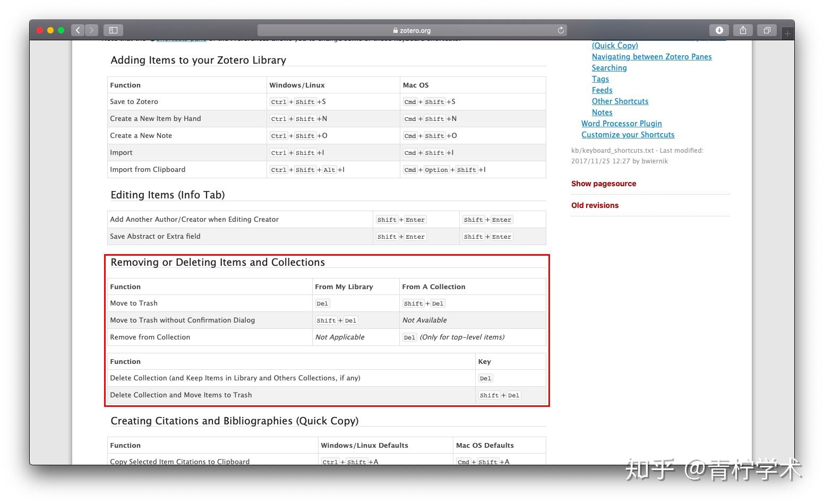824x504 pixels.
Task: Select the Creating Citations and Bibliographies heading
Action: 234,421
